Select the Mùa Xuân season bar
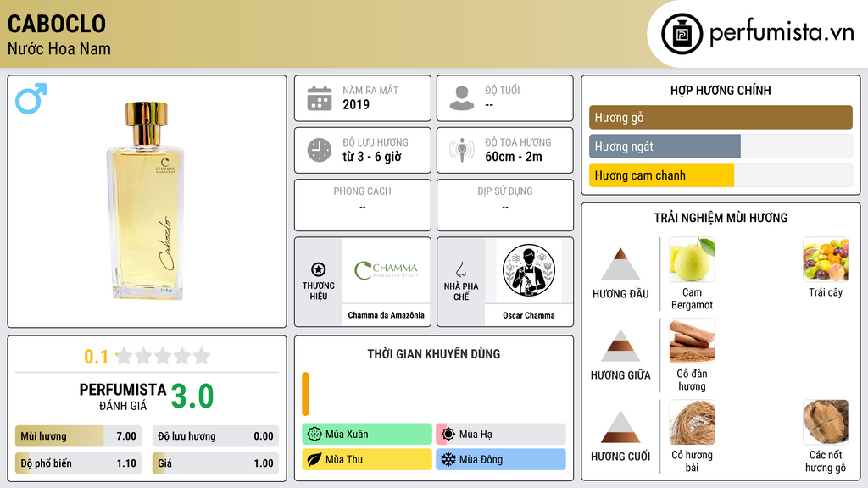This screenshot has height=488, width=868. tap(367, 435)
